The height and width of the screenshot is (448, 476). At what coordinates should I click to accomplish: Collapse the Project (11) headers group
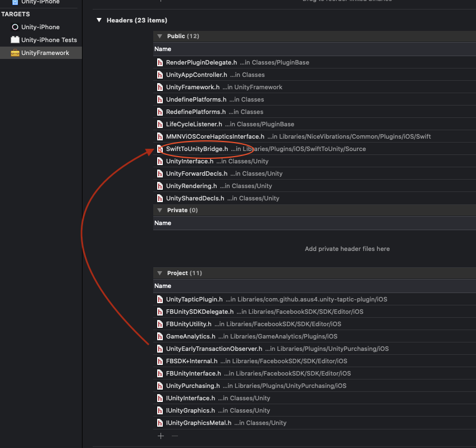pyautogui.click(x=159, y=273)
